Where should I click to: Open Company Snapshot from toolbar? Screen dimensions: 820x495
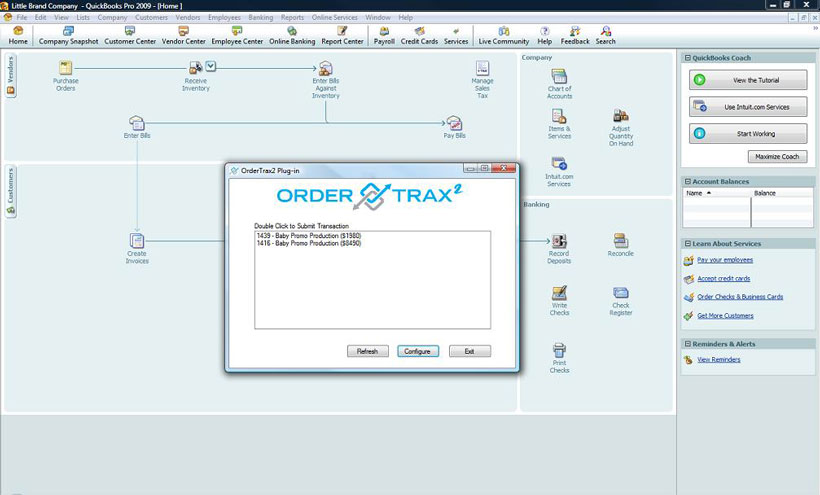click(x=68, y=36)
